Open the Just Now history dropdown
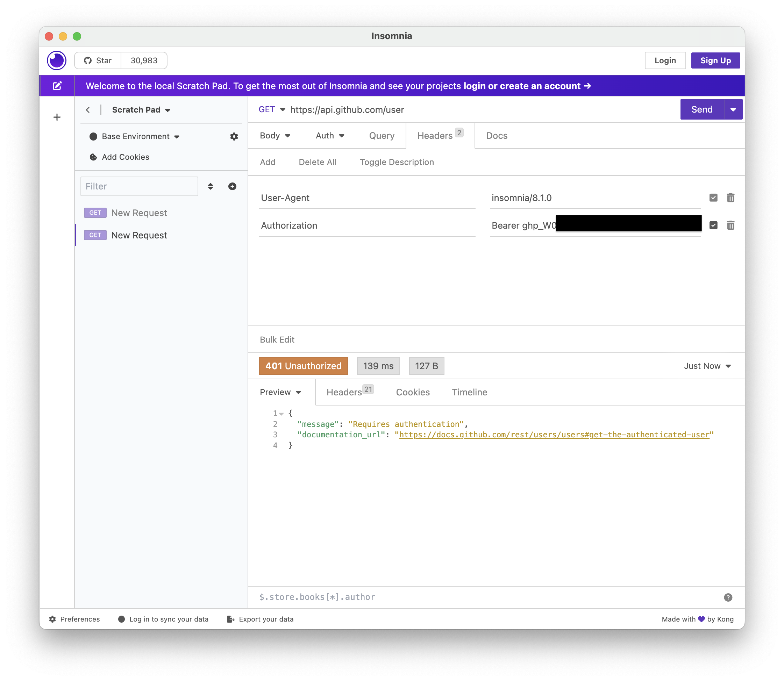The image size is (784, 681). [707, 366]
